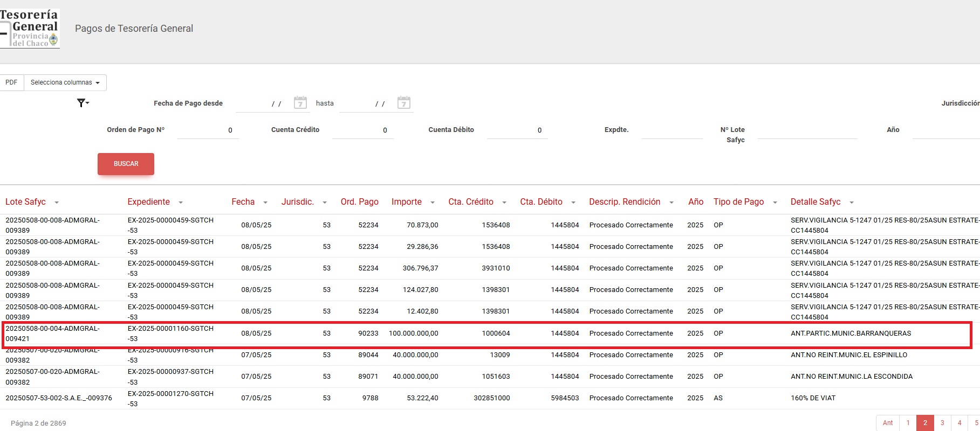Open the Lote Safyc column sort arrow
This screenshot has height=431, width=980.
[57, 203]
